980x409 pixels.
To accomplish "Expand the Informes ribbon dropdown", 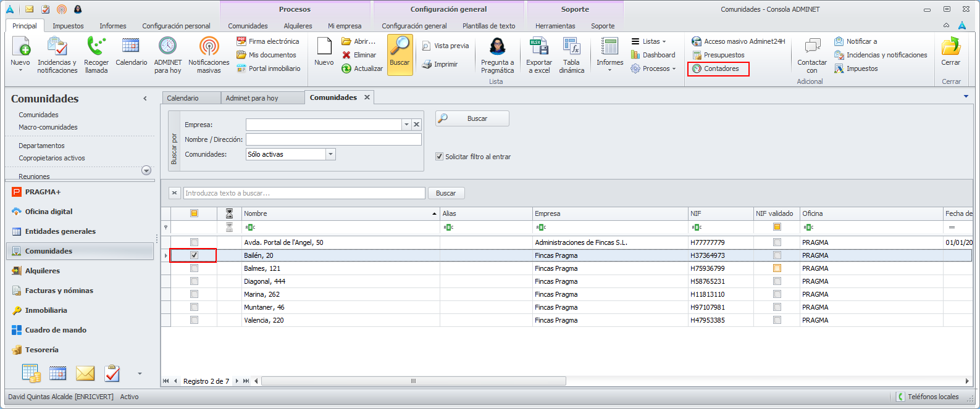I will click(x=609, y=55).
